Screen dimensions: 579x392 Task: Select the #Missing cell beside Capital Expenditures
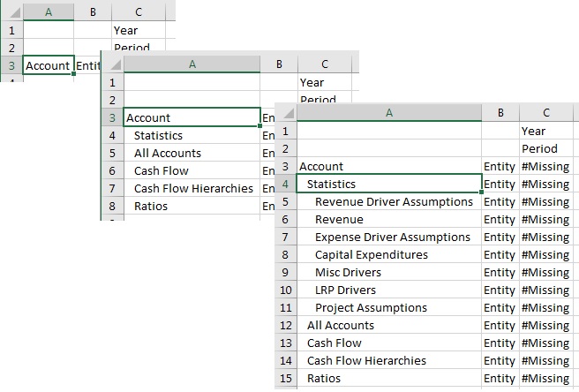click(x=549, y=254)
